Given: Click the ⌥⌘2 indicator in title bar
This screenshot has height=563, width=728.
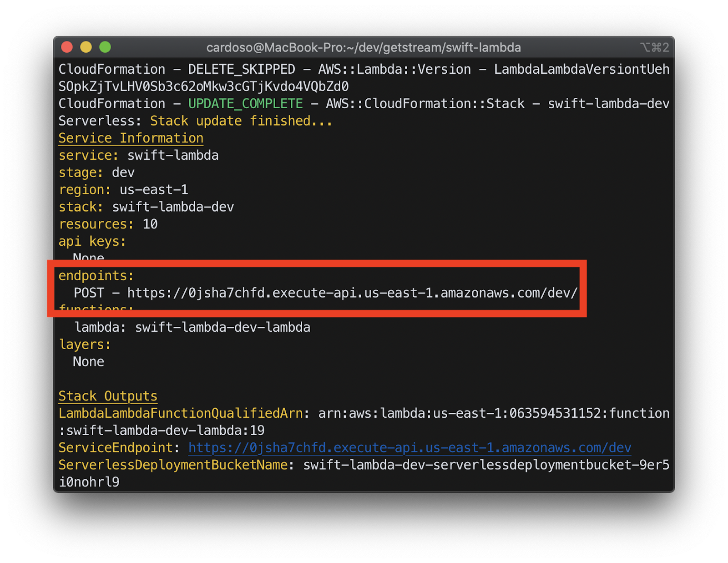Looking at the screenshot, I should [654, 47].
